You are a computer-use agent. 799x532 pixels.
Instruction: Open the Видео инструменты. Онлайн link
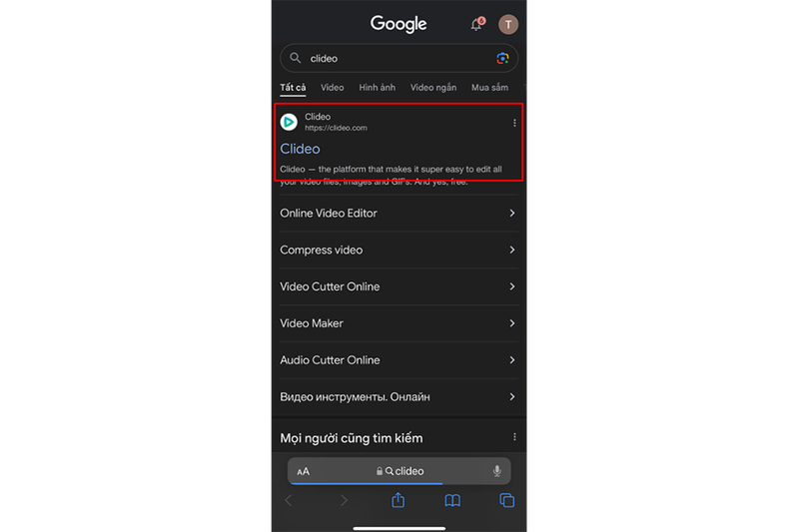pos(355,396)
